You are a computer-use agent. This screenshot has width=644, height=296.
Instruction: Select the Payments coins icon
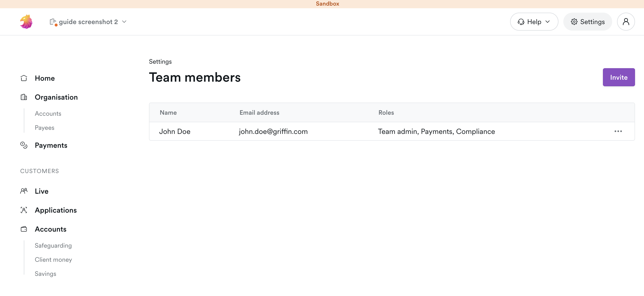pyautogui.click(x=24, y=145)
